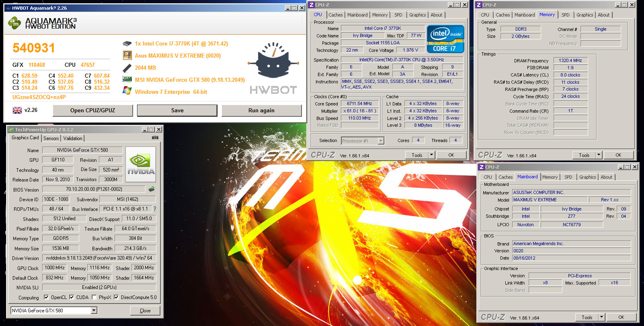Click the Save button in Aquamark
The width and height of the screenshot is (644, 326).
(177, 110)
